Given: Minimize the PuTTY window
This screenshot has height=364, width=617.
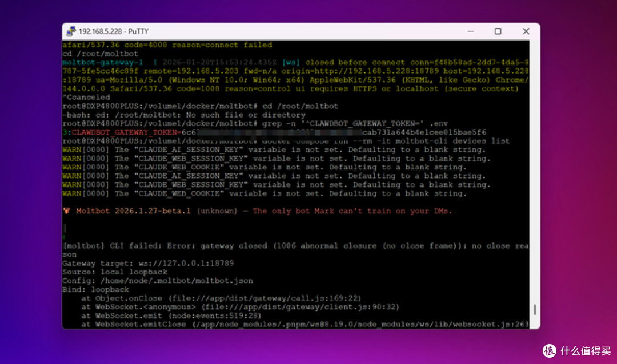Looking at the screenshot, I should 471,31.
